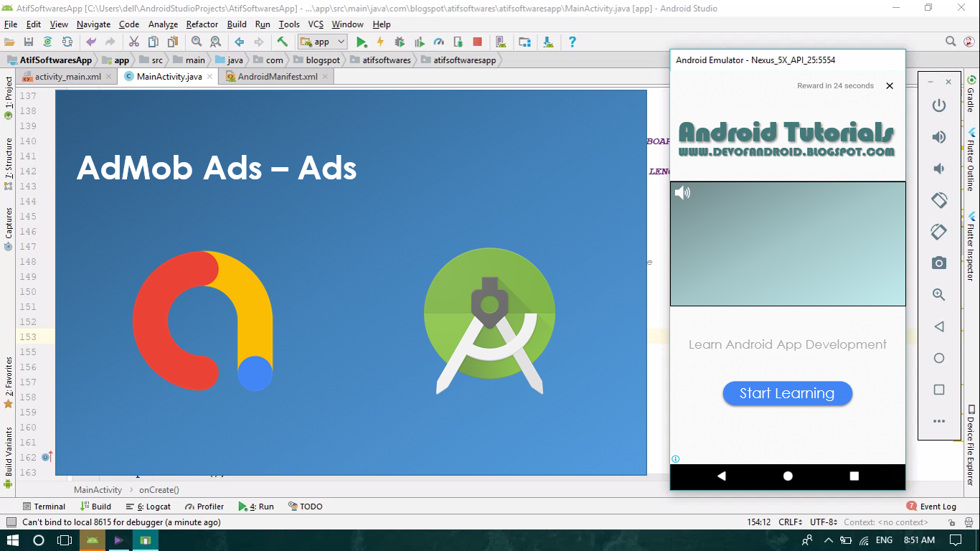Click the emulator zoom icon

939,294
